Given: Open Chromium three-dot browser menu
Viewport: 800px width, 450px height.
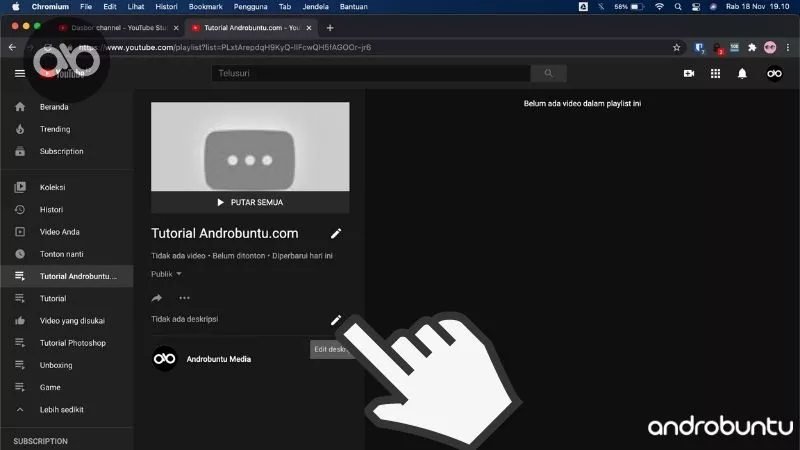Looking at the screenshot, I should tap(788, 47).
